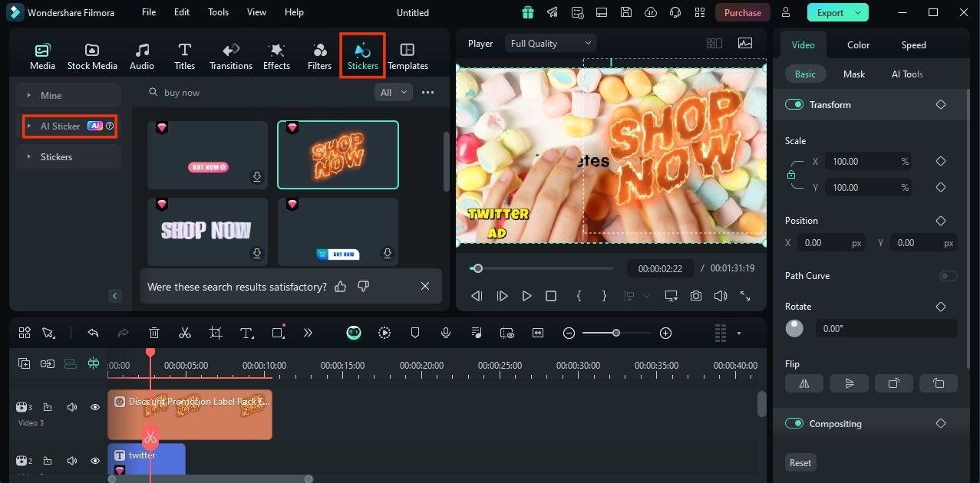Open the Export dropdown arrow

[x=859, y=12]
